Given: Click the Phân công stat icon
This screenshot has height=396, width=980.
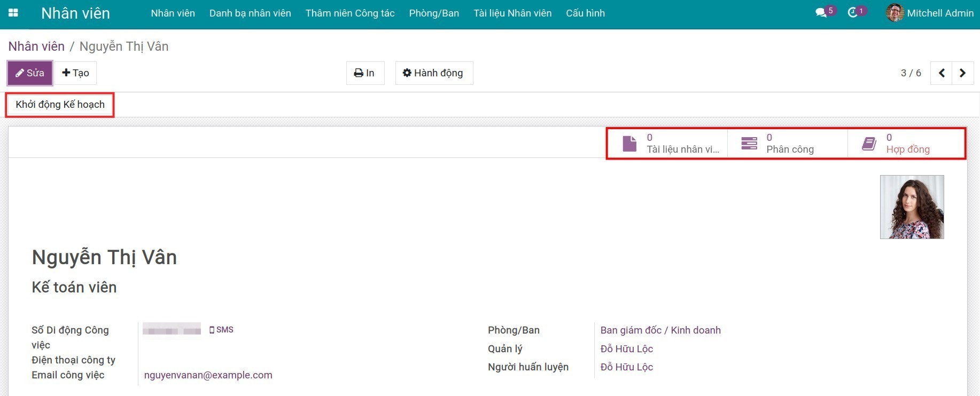Looking at the screenshot, I should 749,144.
